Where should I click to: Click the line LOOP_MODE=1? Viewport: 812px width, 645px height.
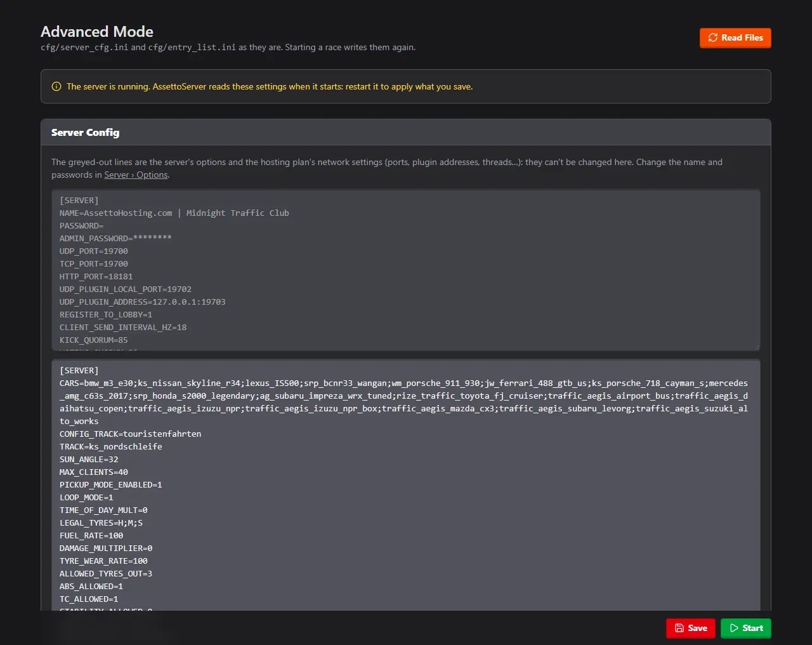[x=86, y=497]
